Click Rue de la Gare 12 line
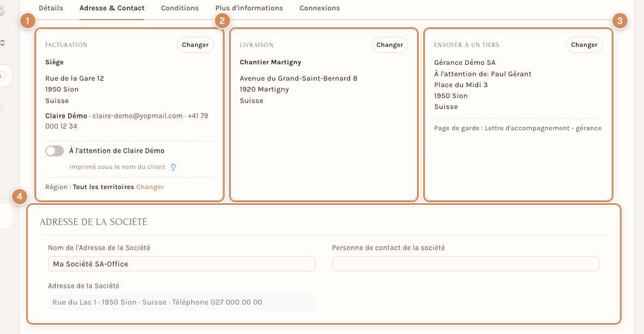 tap(74, 78)
